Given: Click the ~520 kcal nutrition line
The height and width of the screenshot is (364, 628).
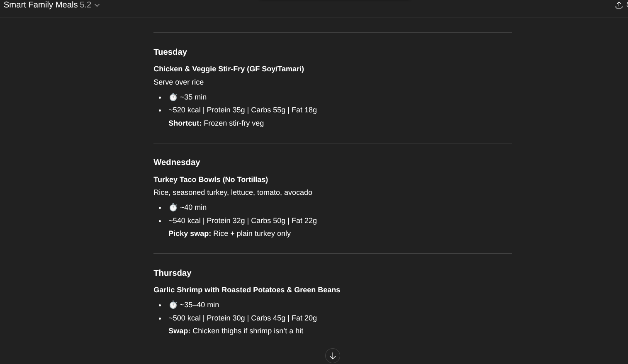Looking at the screenshot, I should click(243, 110).
